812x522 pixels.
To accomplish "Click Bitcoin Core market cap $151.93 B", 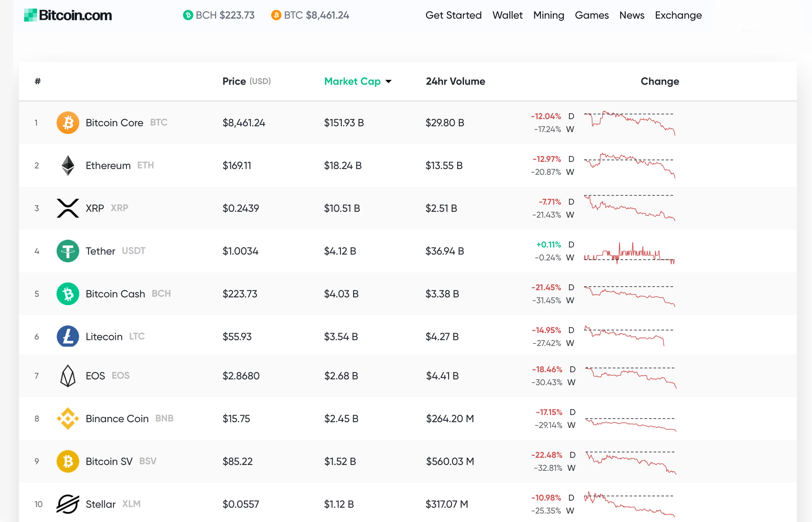I will [344, 123].
